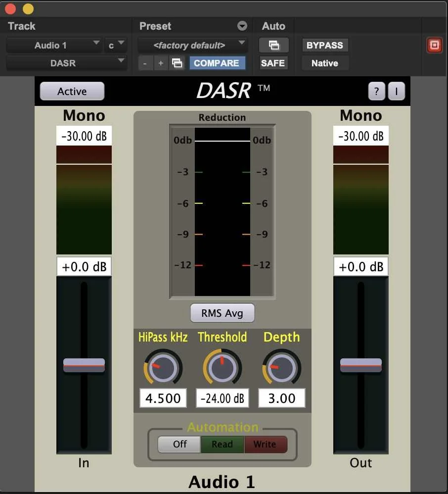Screen dimensions: 448x494
Task: Click the Threshold knob
Action: point(222,367)
